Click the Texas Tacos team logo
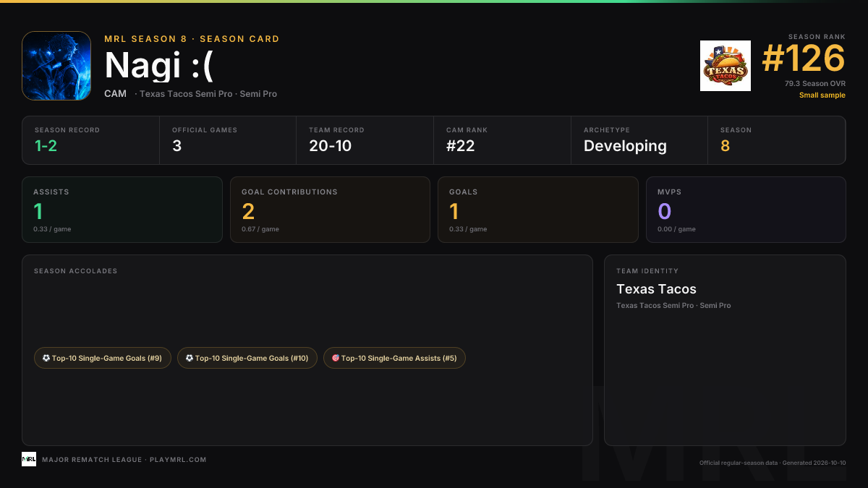 [726, 66]
